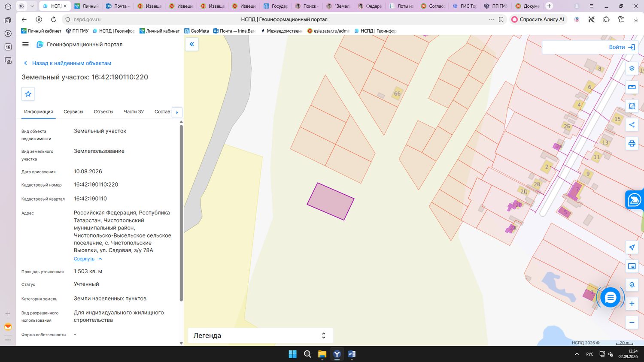
Task: Open the map layers panel
Action: tap(632, 69)
